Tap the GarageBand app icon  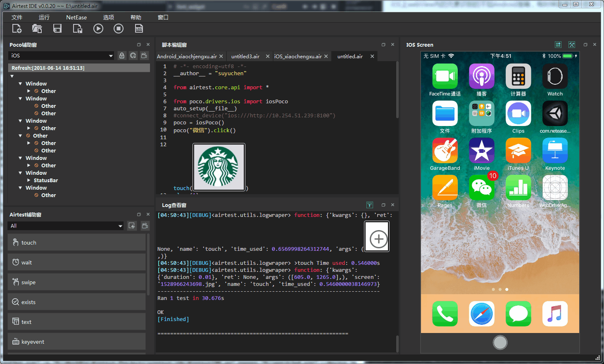click(445, 151)
